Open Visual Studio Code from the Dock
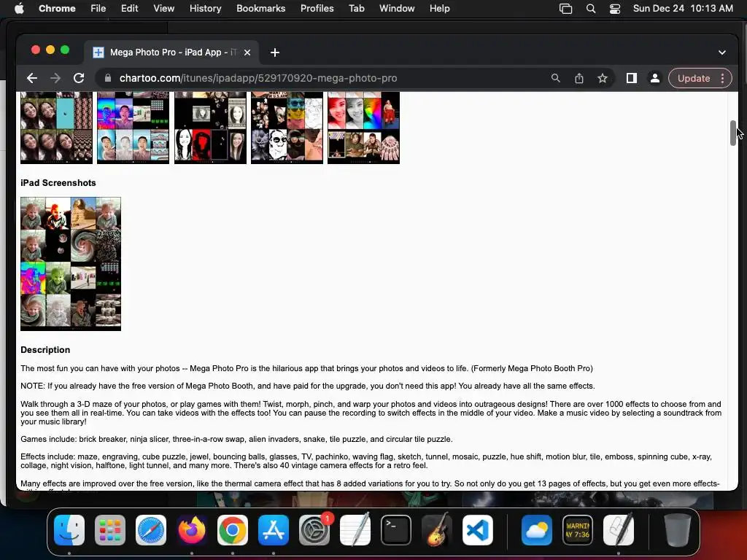The image size is (747, 560). pos(478,530)
